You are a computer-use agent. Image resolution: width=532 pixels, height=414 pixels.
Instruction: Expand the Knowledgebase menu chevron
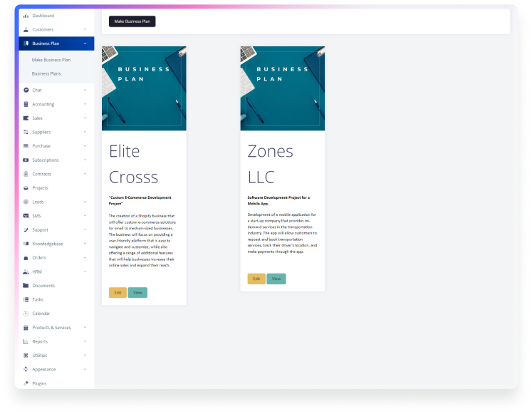pos(85,244)
